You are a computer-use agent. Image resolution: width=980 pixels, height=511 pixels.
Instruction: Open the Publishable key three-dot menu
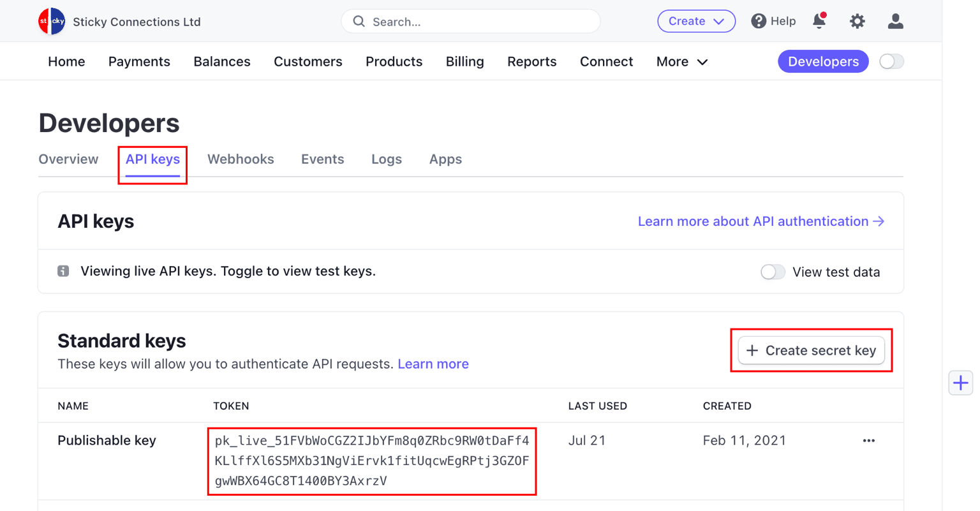pyautogui.click(x=869, y=441)
